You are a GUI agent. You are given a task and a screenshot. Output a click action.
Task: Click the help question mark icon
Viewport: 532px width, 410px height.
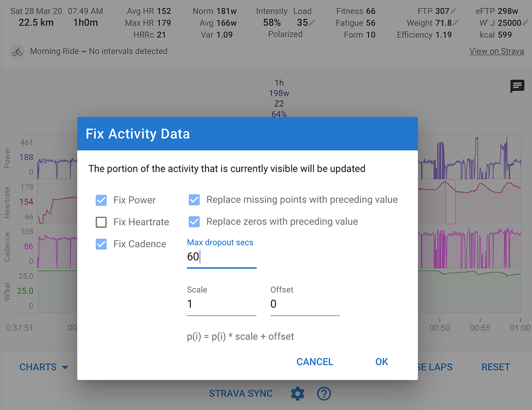click(x=323, y=394)
